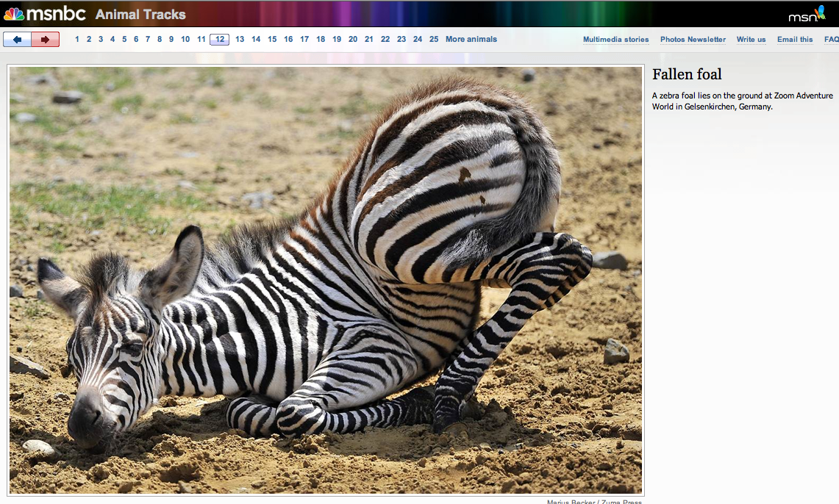Navigate to photo 20
The image size is (839, 504).
353,40
